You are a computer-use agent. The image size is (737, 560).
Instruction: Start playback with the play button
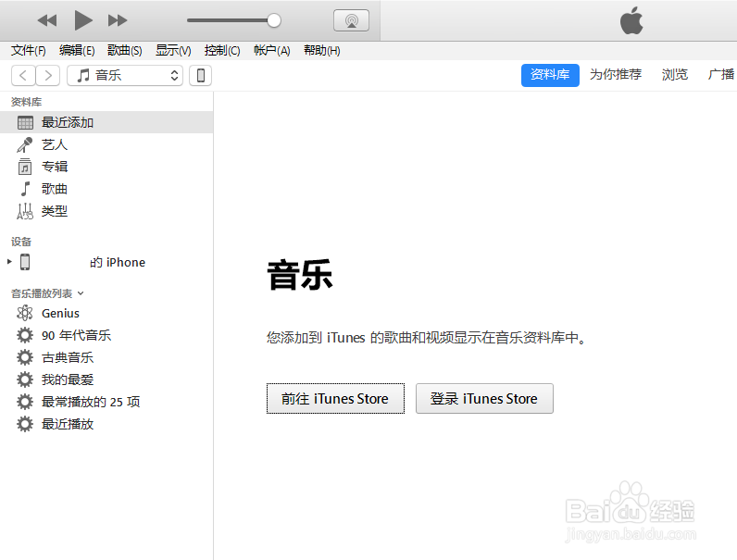(83, 20)
